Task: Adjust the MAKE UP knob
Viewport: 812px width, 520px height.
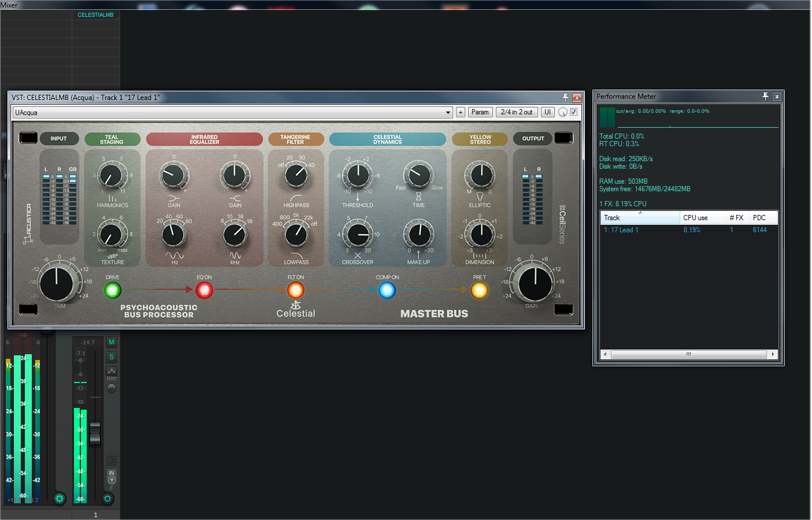Action: [418, 234]
